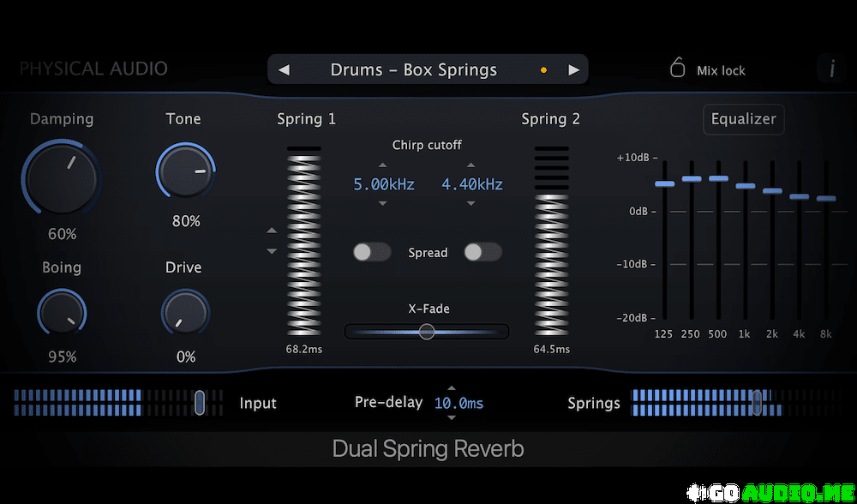The width and height of the screenshot is (857, 504).
Task: Click the orange preset-modified dot
Action: 543,70
